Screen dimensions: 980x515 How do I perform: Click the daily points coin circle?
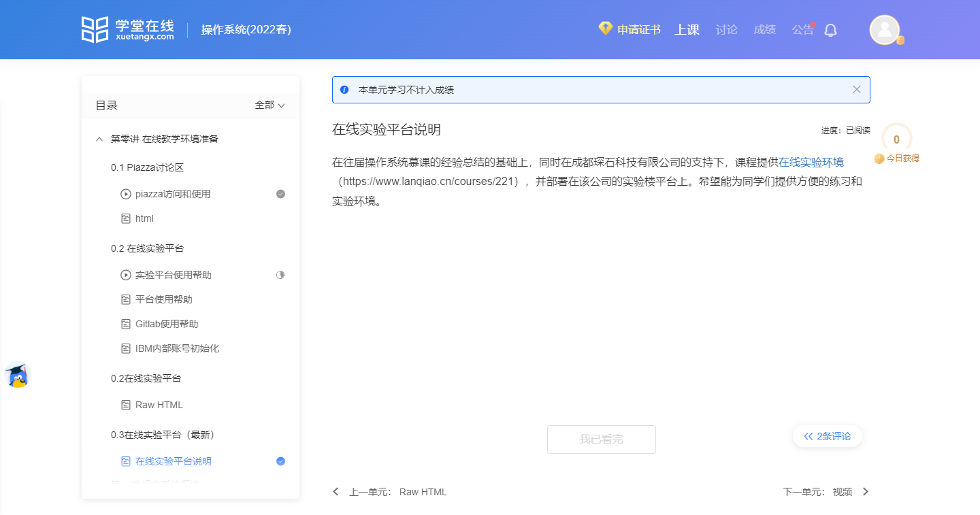896,139
